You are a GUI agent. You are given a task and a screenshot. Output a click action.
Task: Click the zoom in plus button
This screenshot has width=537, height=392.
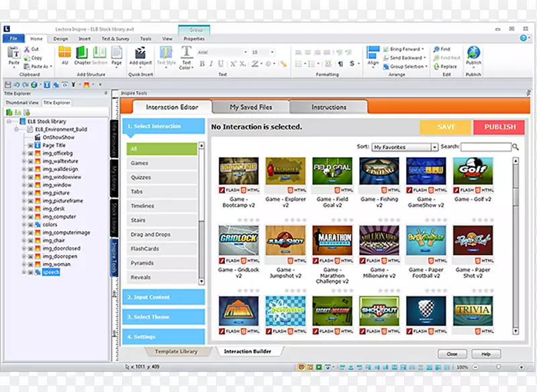click(522, 367)
